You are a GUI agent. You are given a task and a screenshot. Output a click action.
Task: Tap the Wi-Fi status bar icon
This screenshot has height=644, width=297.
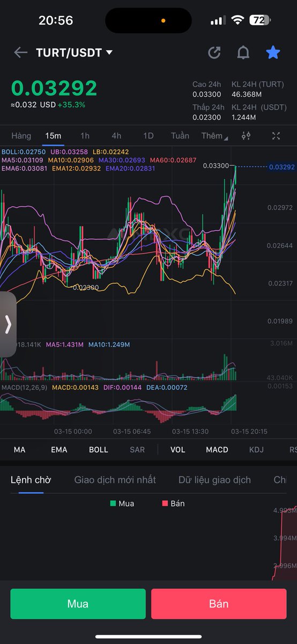point(237,20)
